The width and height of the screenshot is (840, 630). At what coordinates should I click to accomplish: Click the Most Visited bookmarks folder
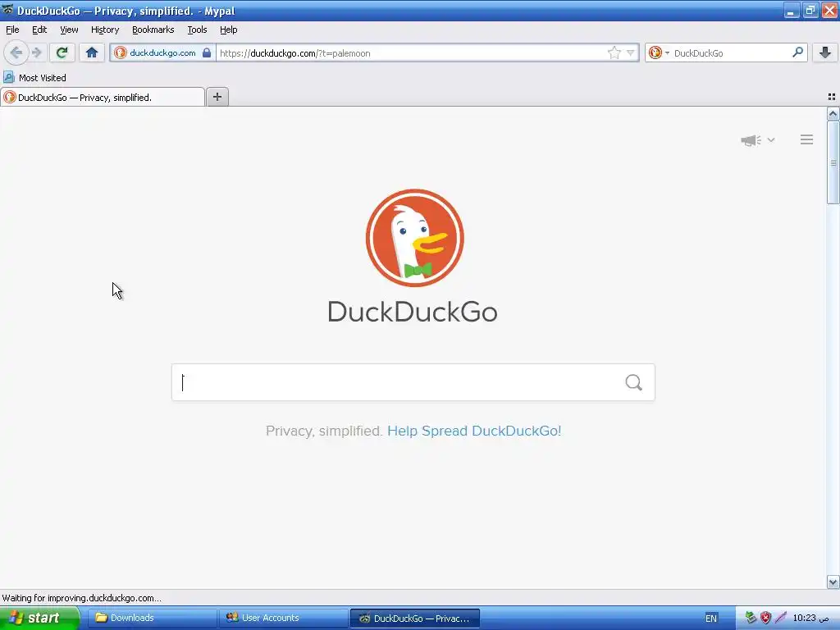click(34, 78)
